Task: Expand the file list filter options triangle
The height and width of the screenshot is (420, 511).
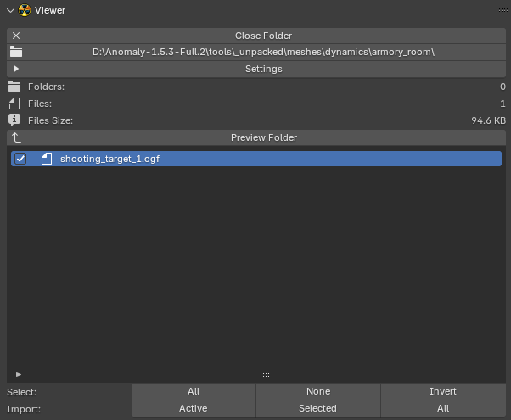Action: (19, 374)
